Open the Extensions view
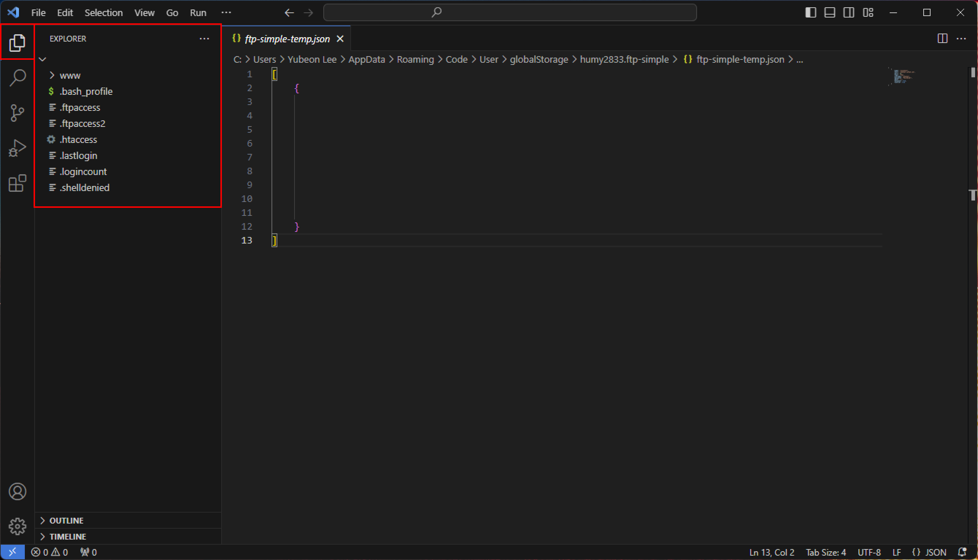978x560 pixels. pyautogui.click(x=17, y=183)
